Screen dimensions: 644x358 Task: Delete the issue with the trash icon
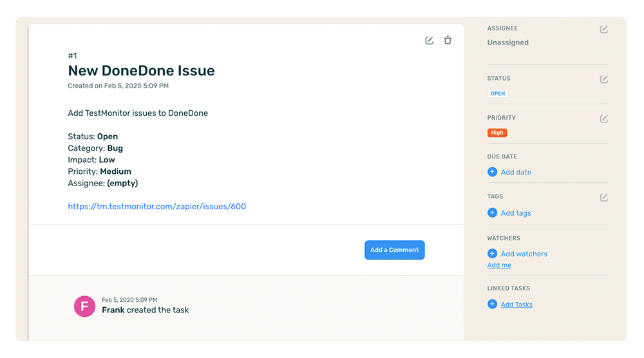[448, 40]
